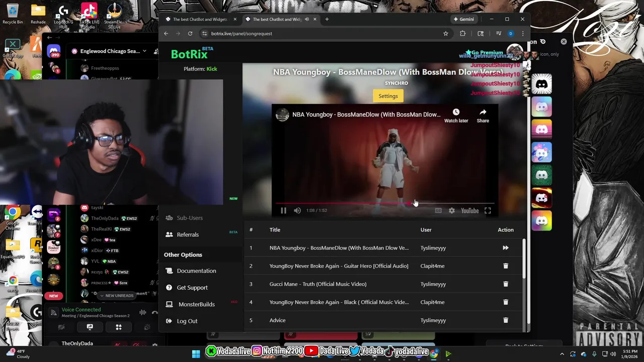Show hidden system tray icons
644x362 pixels.
(562, 354)
